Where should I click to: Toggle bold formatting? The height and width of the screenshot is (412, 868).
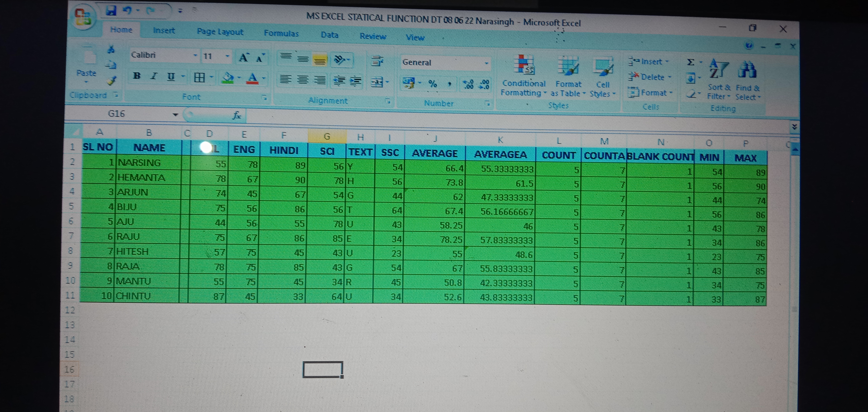[x=137, y=76]
